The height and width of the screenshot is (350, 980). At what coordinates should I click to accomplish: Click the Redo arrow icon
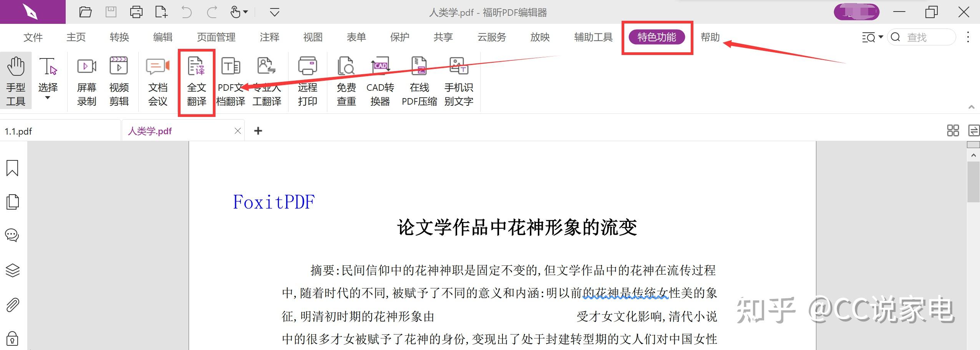click(212, 12)
